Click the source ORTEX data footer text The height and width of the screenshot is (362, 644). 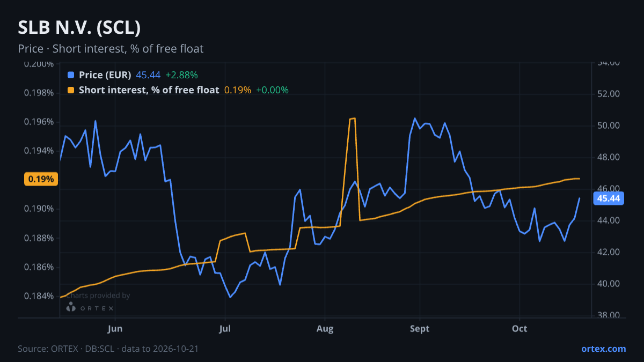(108, 349)
